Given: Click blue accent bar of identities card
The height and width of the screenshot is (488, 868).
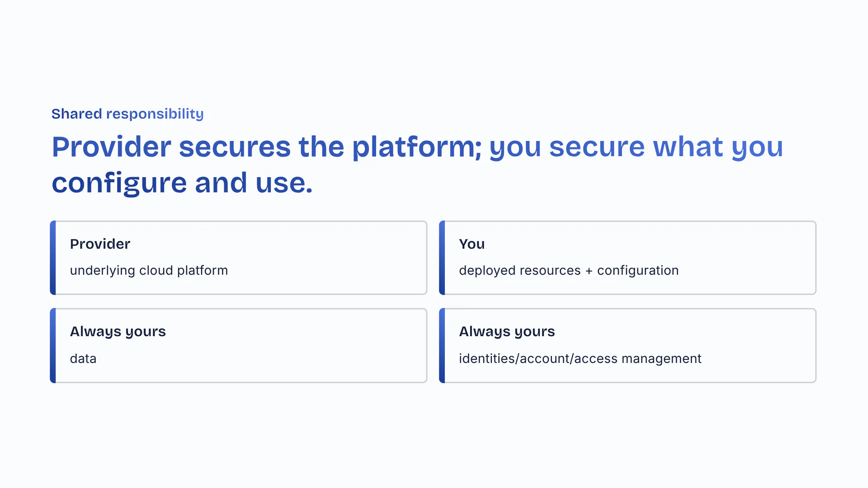Looking at the screenshot, I should [x=442, y=346].
